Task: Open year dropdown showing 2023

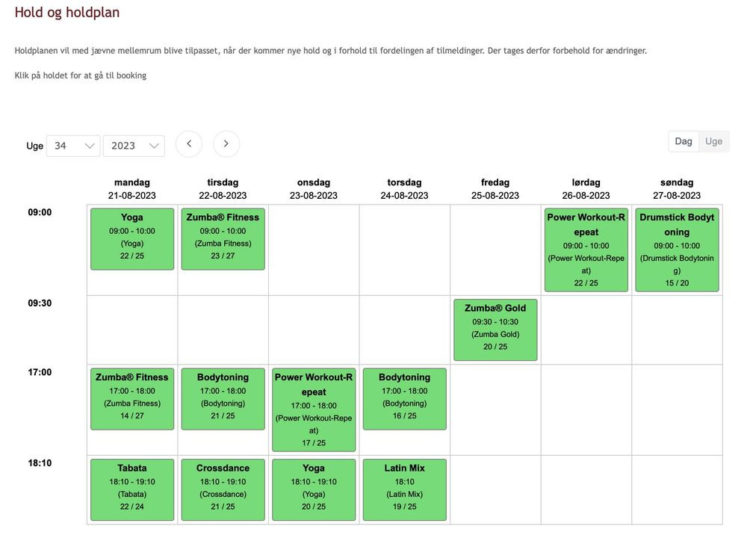Action: [134, 146]
